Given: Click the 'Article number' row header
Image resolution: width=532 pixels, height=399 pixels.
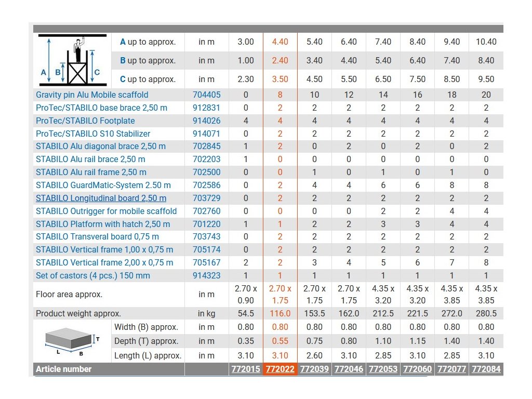Looking at the screenshot, I should (64, 369).
